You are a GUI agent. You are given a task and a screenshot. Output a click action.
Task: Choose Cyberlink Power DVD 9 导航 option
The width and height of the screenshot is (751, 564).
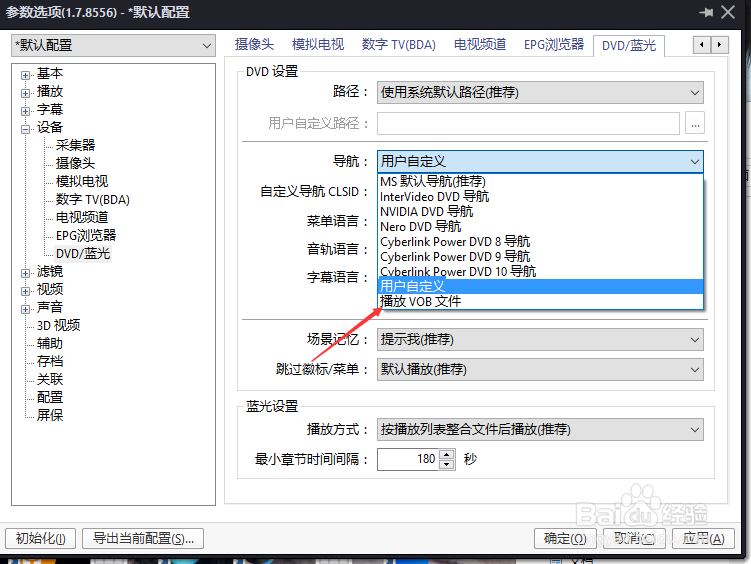540,257
